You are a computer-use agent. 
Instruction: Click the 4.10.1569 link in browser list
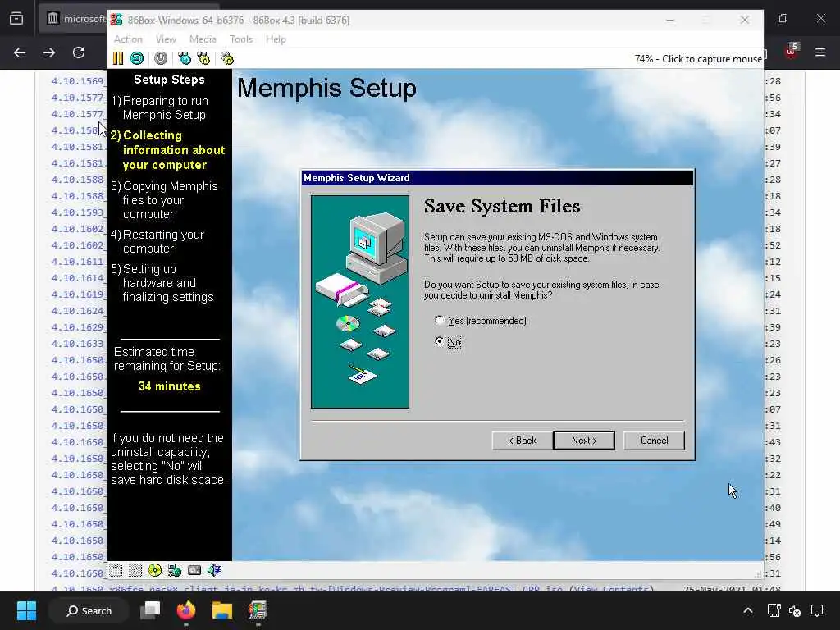point(78,81)
